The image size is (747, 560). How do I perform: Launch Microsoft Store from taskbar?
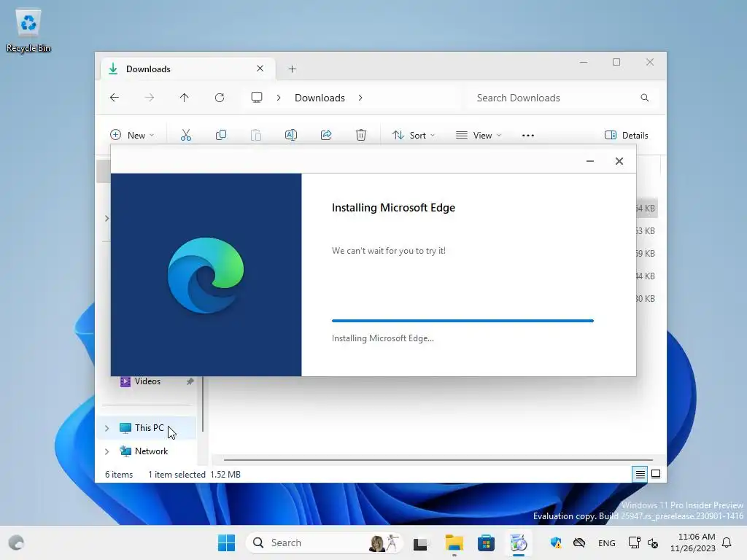pyautogui.click(x=486, y=542)
